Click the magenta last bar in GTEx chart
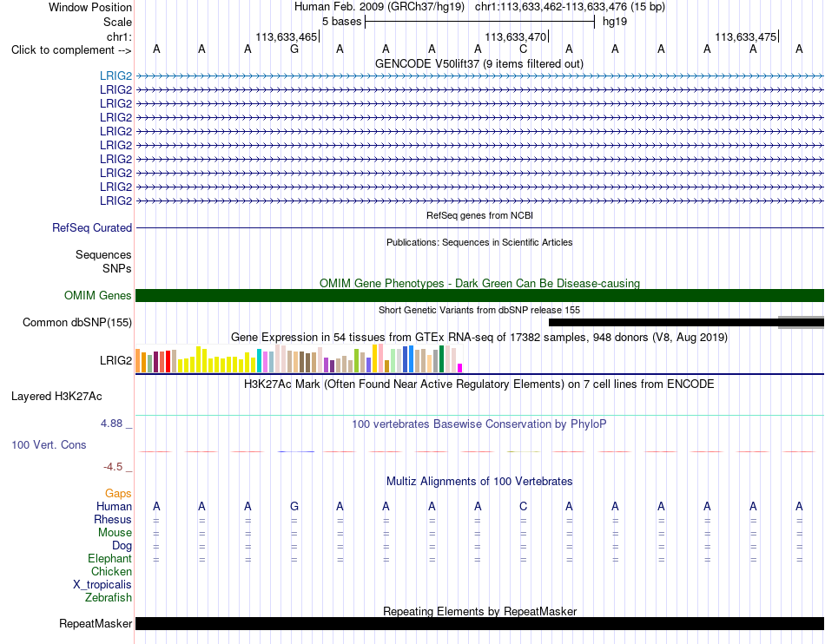 click(460, 368)
